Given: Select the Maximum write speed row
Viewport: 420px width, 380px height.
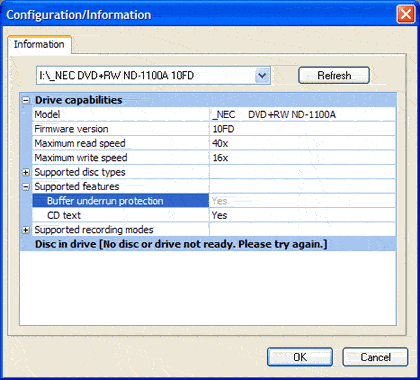Looking at the screenshot, I should click(x=214, y=158).
